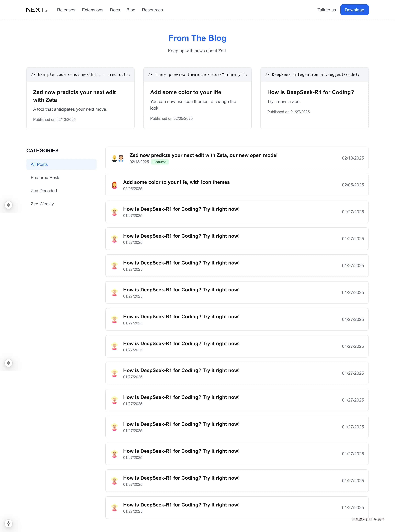
Task: Go to Docs in the navigation bar
Action: point(115,10)
